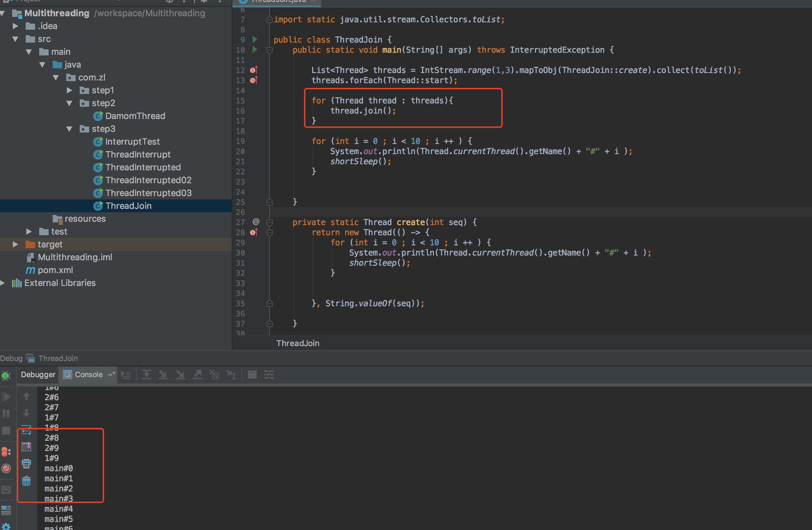812x530 pixels.
Task: Expand the step1 package folder
Action: pos(69,91)
